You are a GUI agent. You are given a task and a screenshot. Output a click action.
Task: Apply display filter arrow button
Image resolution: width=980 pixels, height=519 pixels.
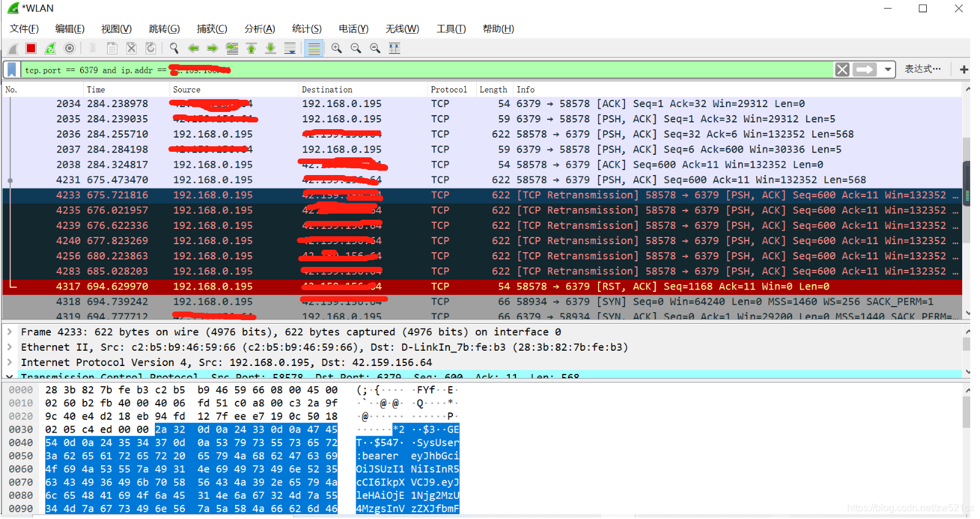[865, 70]
